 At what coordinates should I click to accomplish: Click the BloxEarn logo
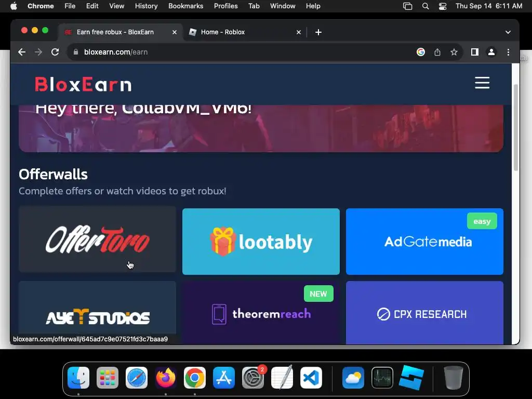(x=83, y=84)
